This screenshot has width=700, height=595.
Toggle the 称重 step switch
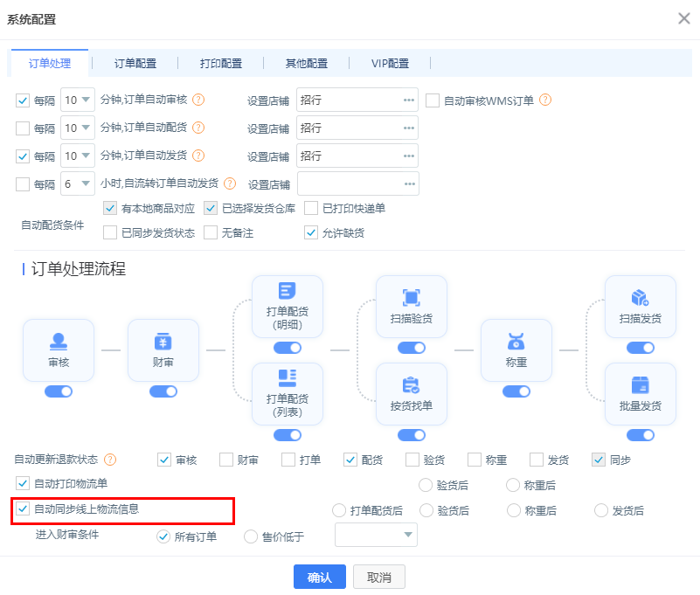[516, 391]
